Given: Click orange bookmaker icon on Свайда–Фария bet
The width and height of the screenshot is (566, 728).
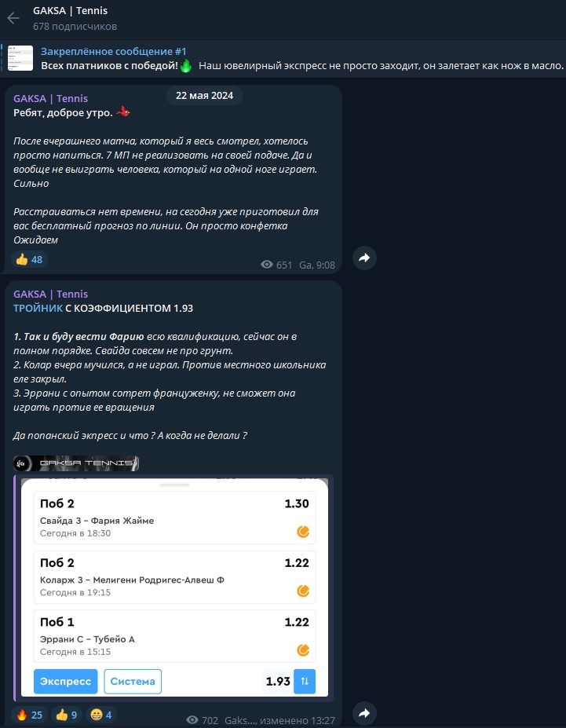Looking at the screenshot, I should click(303, 532).
